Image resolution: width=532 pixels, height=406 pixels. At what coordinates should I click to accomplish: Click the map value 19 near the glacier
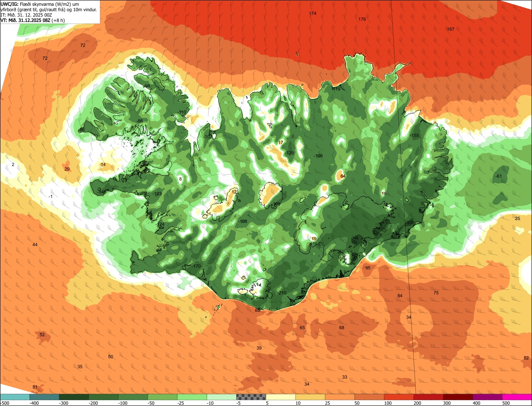coord(314,239)
